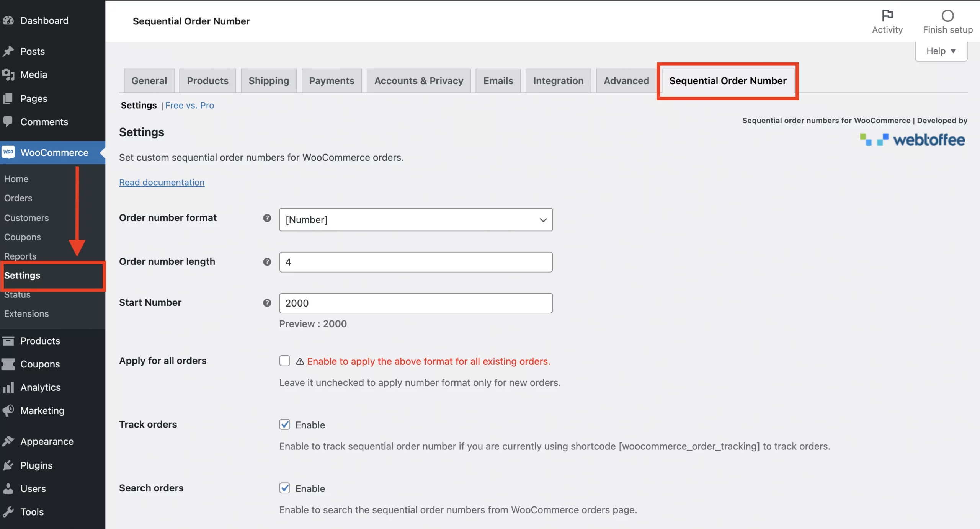The image size is (980, 529).
Task: Tick the Apply for all orders checkbox
Action: 284,361
